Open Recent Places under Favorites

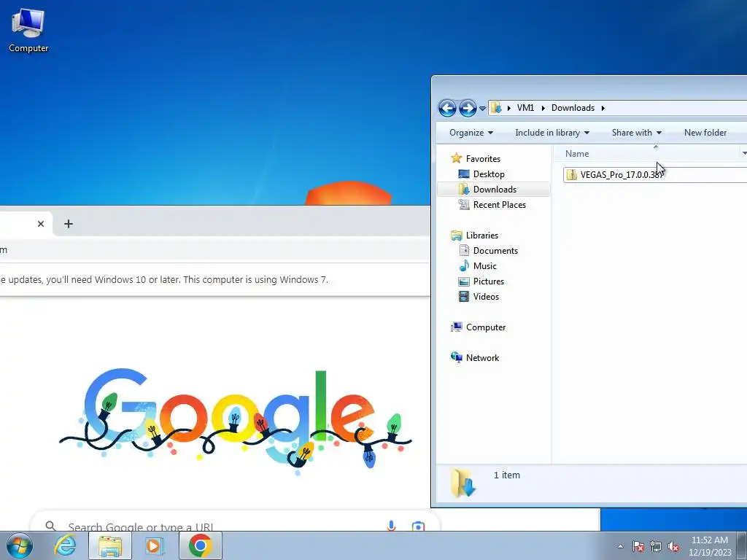499,204
